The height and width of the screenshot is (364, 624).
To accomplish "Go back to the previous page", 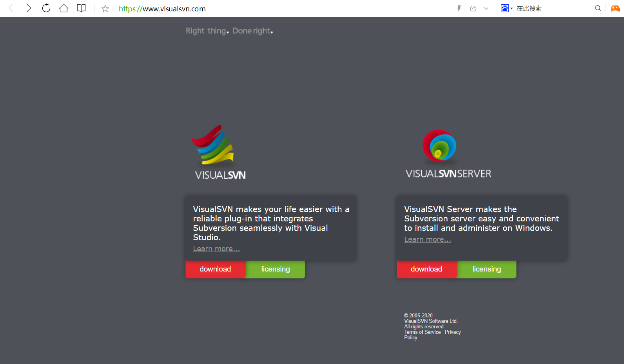I will (11, 8).
